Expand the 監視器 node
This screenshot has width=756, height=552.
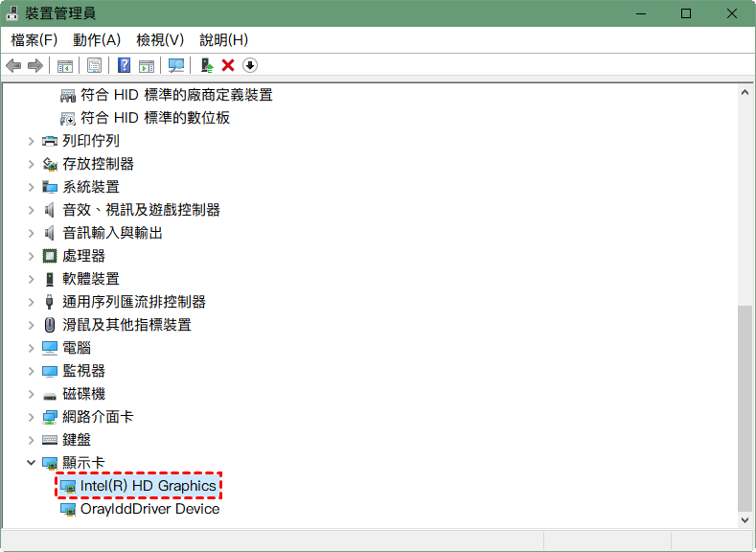coord(32,371)
